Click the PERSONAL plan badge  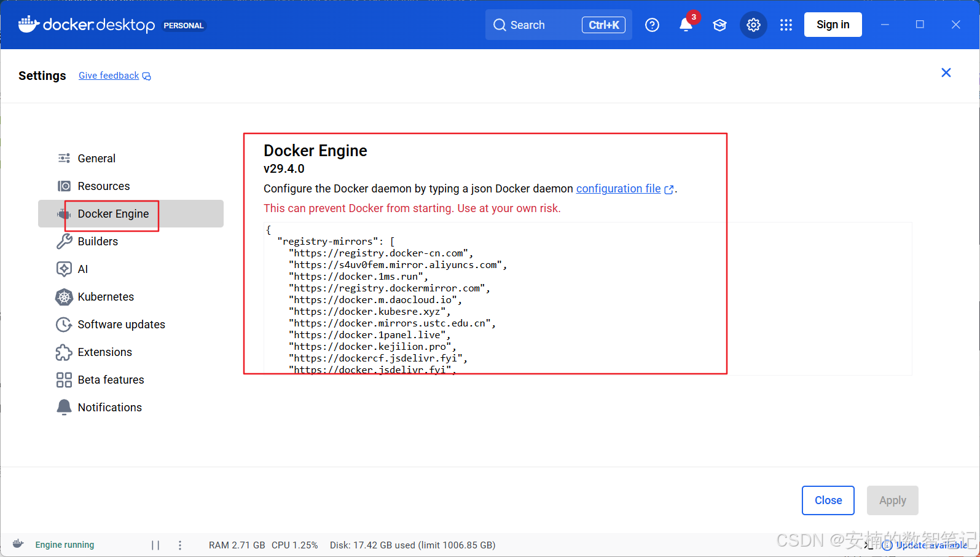coord(184,26)
